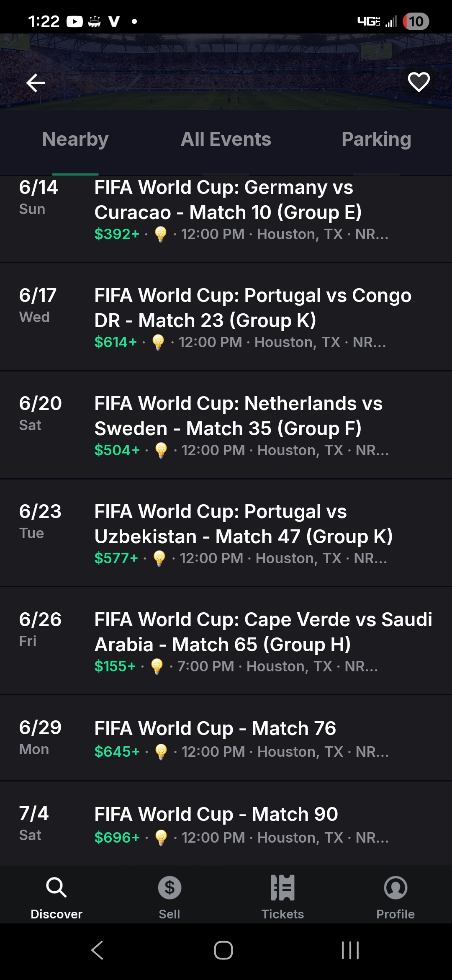Tap lightbulb icon beside $614+ price
452x980 pixels.
158,342
